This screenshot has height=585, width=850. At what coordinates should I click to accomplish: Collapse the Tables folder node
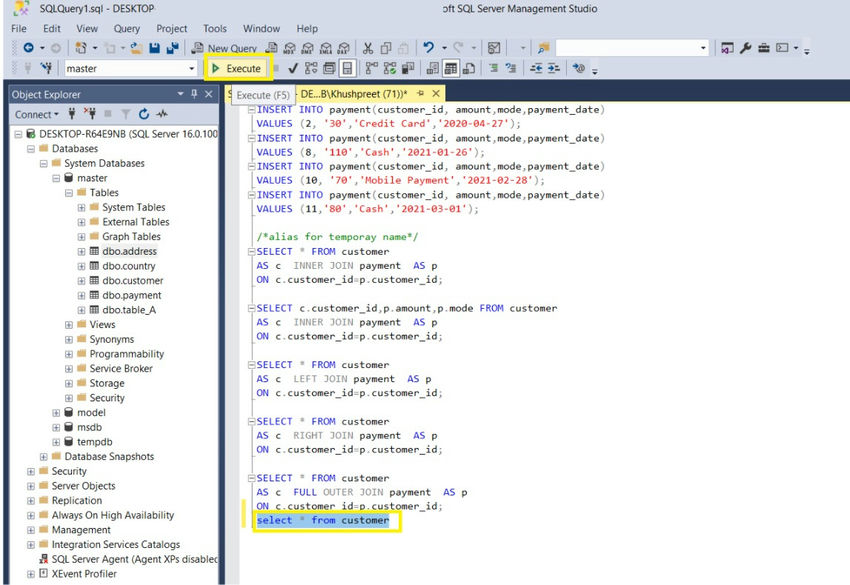coord(69,193)
